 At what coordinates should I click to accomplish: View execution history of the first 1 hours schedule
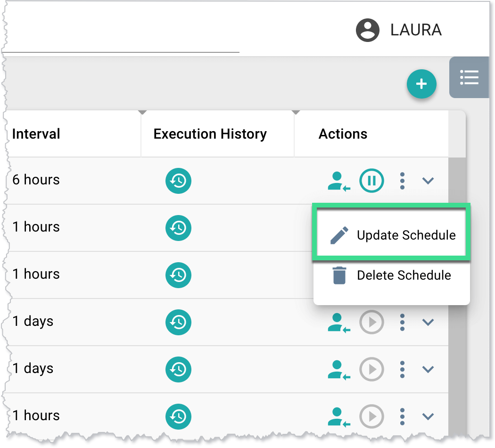pos(178,228)
